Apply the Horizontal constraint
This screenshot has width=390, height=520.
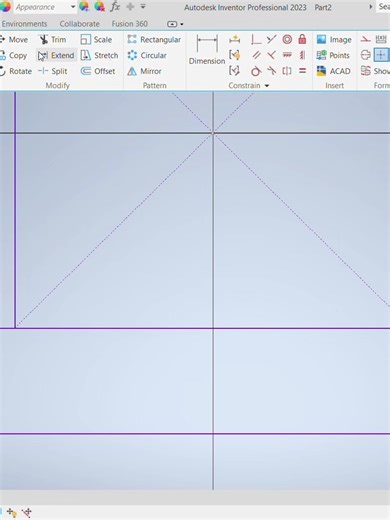pyautogui.click(x=287, y=55)
